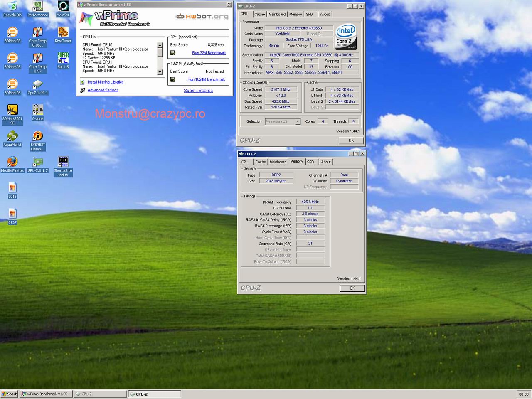532x399 pixels.
Task: Click the taskbar clock showing 08:08
Action: [x=524, y=394]
